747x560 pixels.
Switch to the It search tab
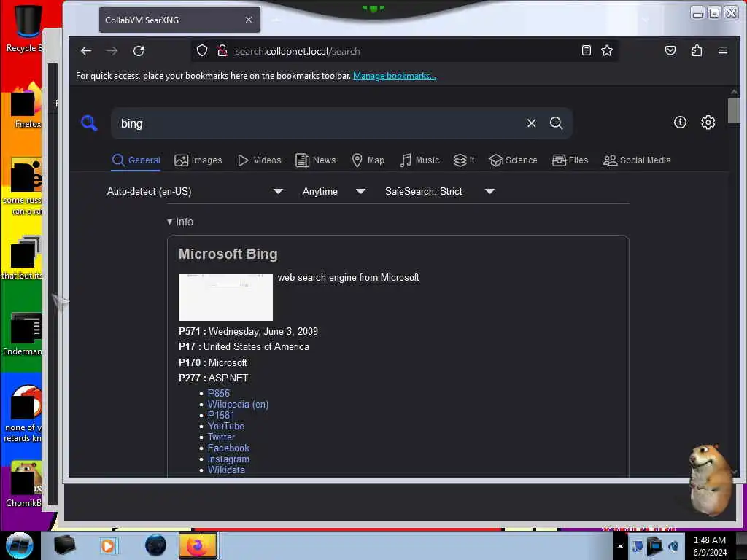(x=463, y=160)
